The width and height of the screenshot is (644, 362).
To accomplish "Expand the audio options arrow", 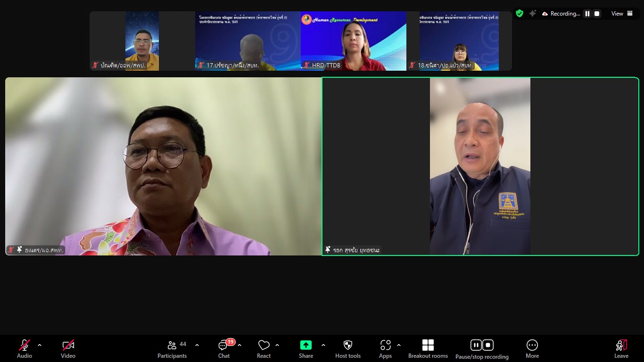I will point(40,345).
